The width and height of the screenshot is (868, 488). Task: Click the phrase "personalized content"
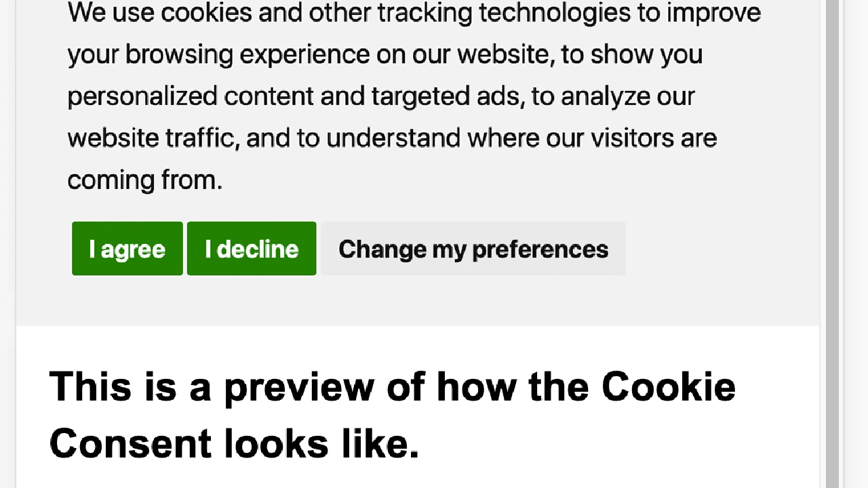[x=190, y=96]
